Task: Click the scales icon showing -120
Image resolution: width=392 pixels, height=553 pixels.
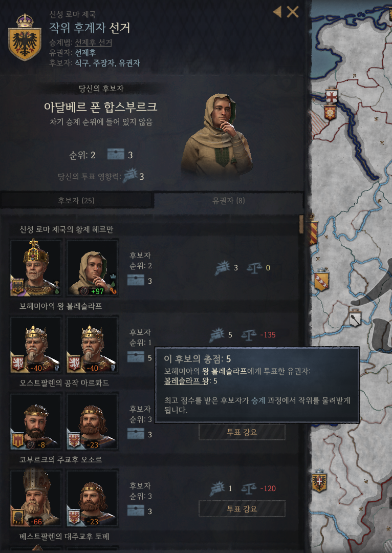Action: click(x=249, y=488)
